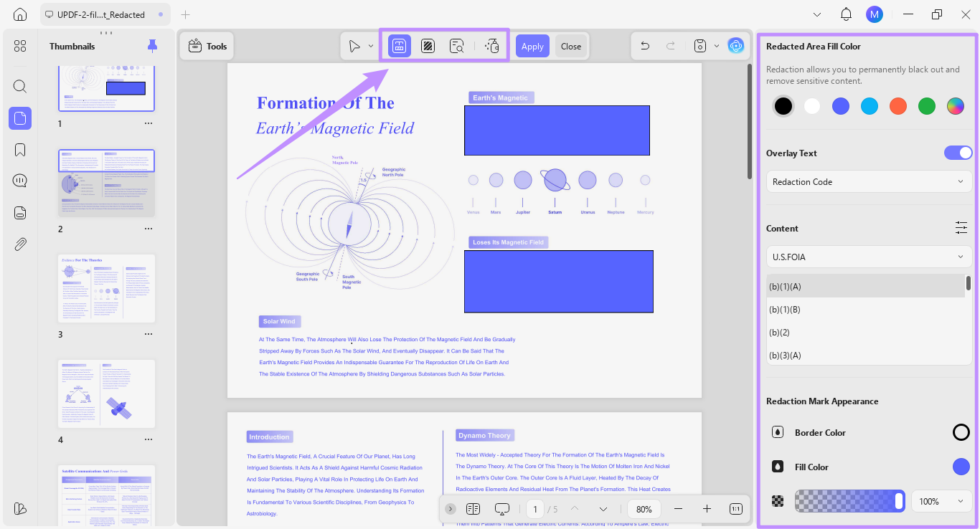Expand the save options dropdown arrow
The image size is (980, 529).
(x=716, y=46)
